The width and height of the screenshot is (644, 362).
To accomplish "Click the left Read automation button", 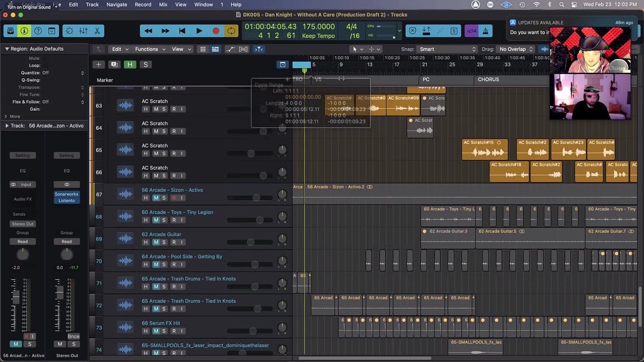I will (23, 242).
